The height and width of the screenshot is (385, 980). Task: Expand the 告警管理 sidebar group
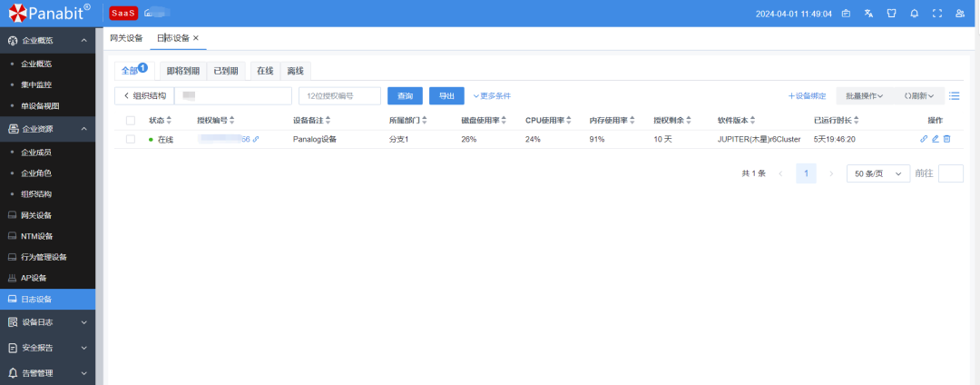(47, 373)
